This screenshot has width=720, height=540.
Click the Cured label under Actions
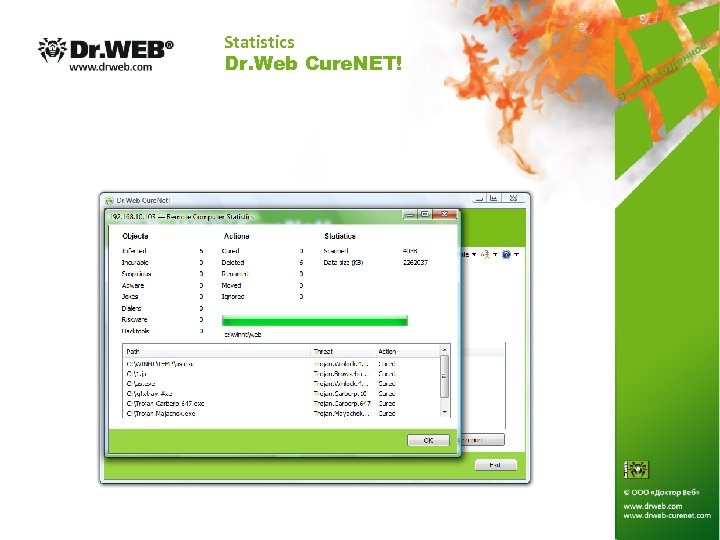231,251
